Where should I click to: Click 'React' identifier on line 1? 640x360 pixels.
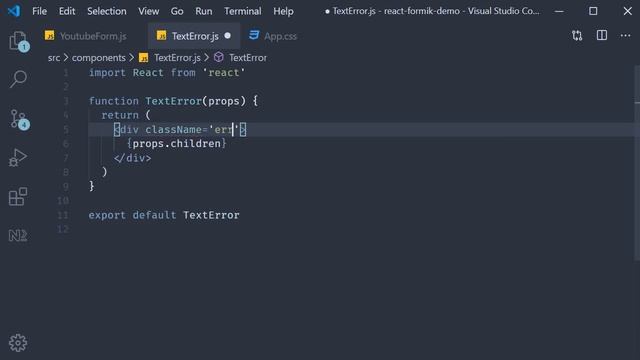click(x=148, y=73)
